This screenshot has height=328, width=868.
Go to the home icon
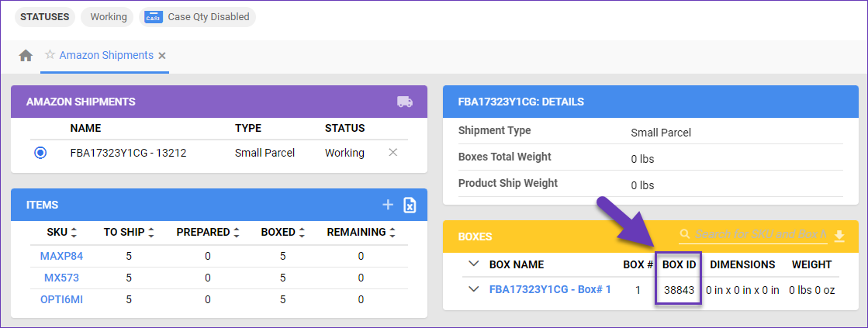point(26,56)
